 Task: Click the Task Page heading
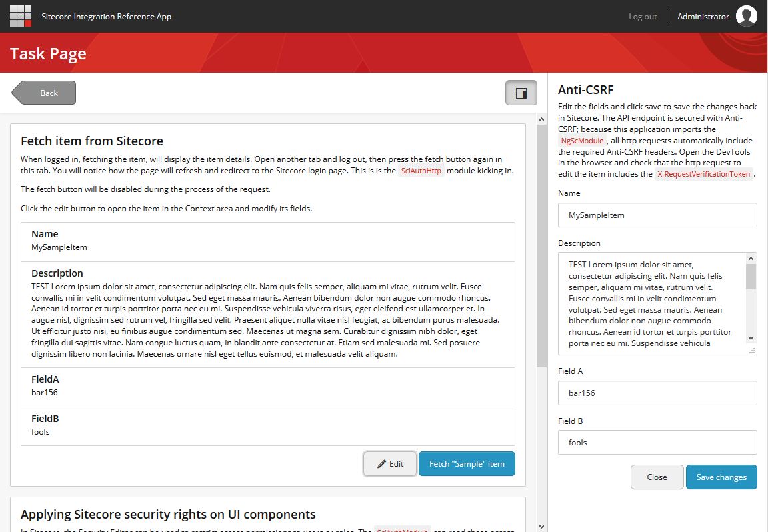pyautogui.click(x=48, y=53)
